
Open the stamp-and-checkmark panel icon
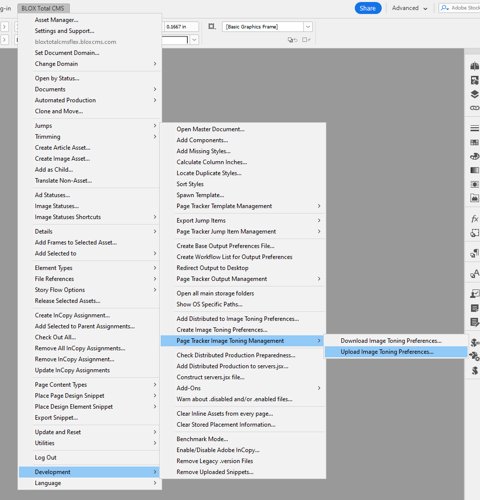pyautogui.click(x=474, y=294)
